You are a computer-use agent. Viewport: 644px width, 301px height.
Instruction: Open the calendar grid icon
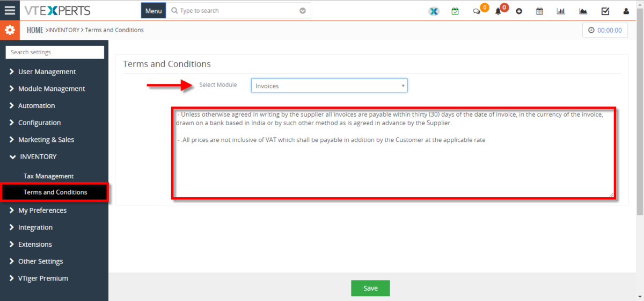coord(540,11)
